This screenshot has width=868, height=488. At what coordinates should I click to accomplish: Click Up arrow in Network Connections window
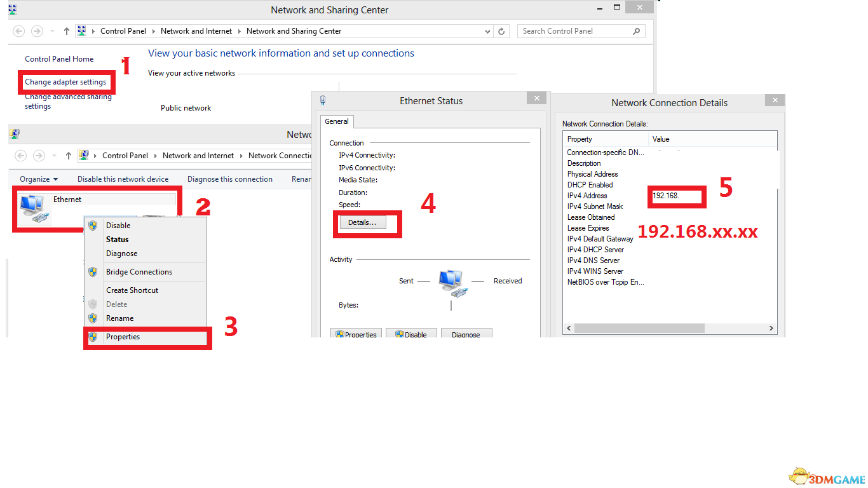69,156
